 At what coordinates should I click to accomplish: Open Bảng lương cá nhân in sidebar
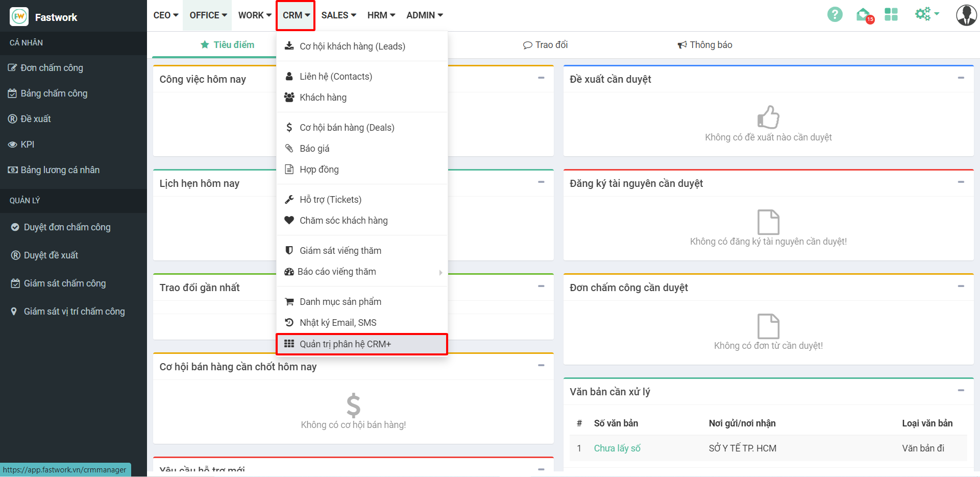[x=60, y=170]
